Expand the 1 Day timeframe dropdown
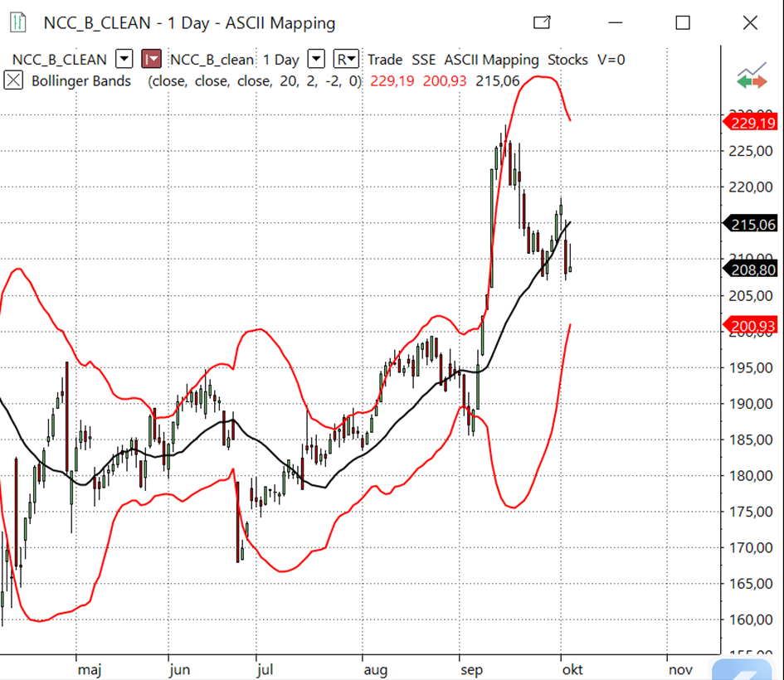 316,59
